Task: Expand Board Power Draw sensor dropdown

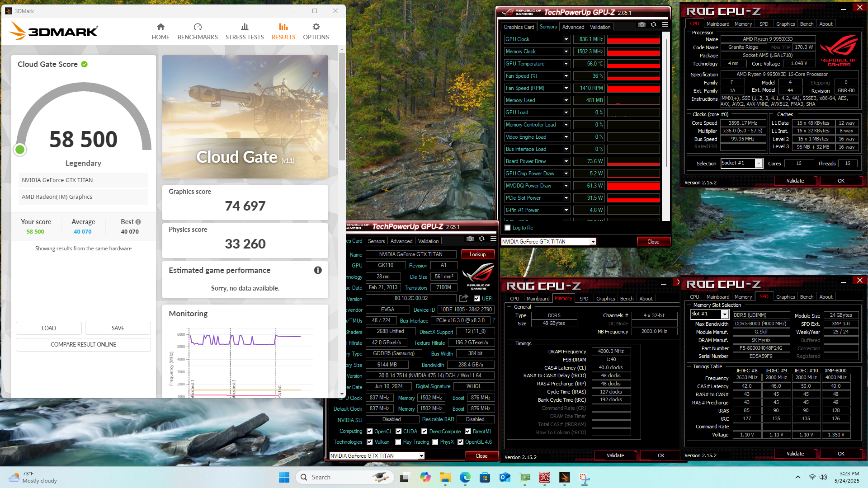Action: [566, 161]
